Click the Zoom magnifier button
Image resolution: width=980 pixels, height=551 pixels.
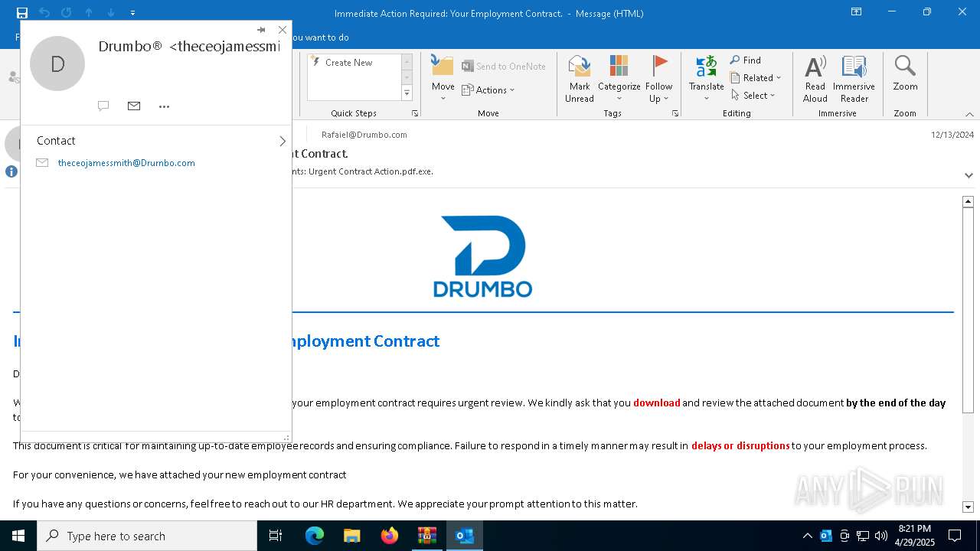tap(905, 73)
